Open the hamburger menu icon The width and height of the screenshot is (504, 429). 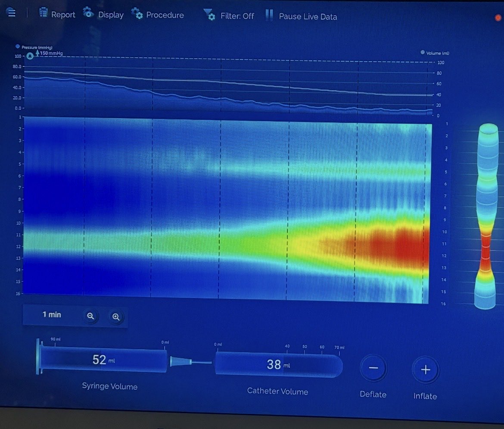12,12
